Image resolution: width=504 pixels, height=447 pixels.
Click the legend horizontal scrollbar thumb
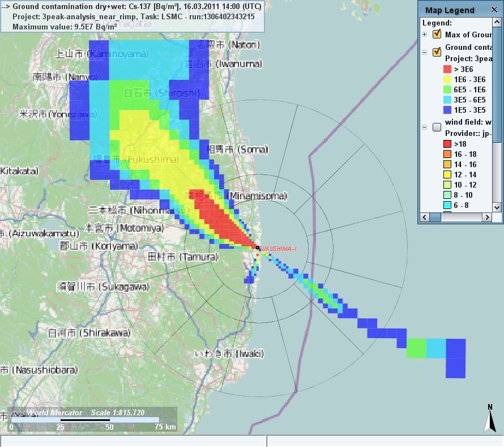(435, 218)
